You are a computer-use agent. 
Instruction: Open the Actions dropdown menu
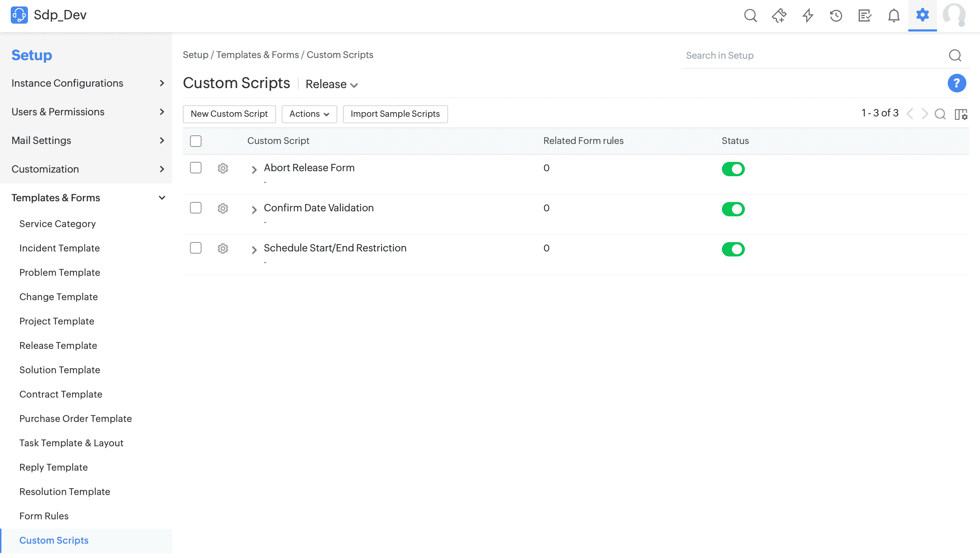point(309,114)
